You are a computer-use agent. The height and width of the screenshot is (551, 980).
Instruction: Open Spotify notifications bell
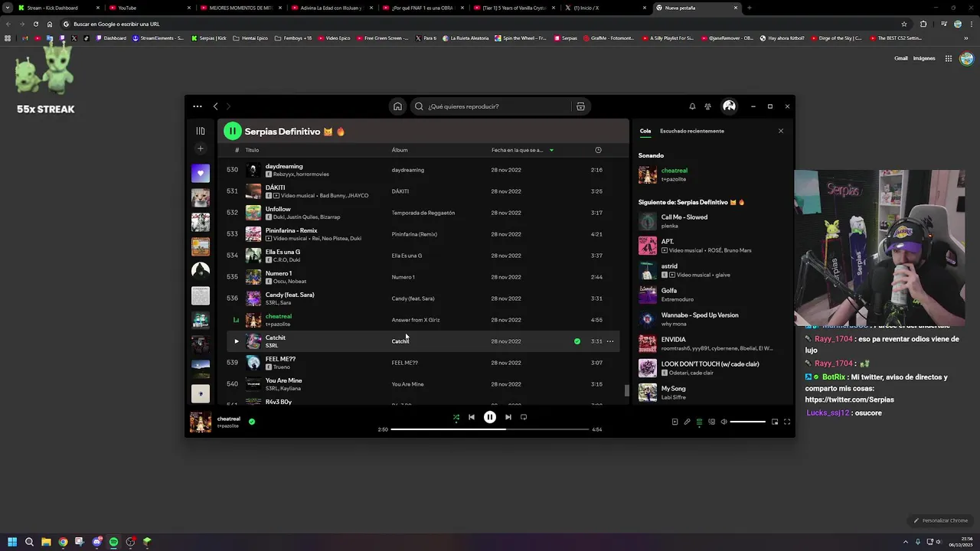point(692,106)
